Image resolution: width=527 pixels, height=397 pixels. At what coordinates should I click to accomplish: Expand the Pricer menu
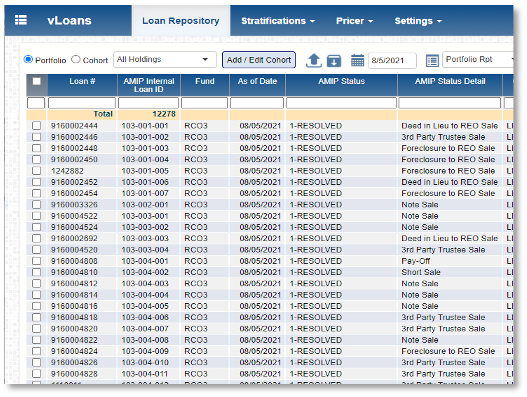tap(355, 21)
